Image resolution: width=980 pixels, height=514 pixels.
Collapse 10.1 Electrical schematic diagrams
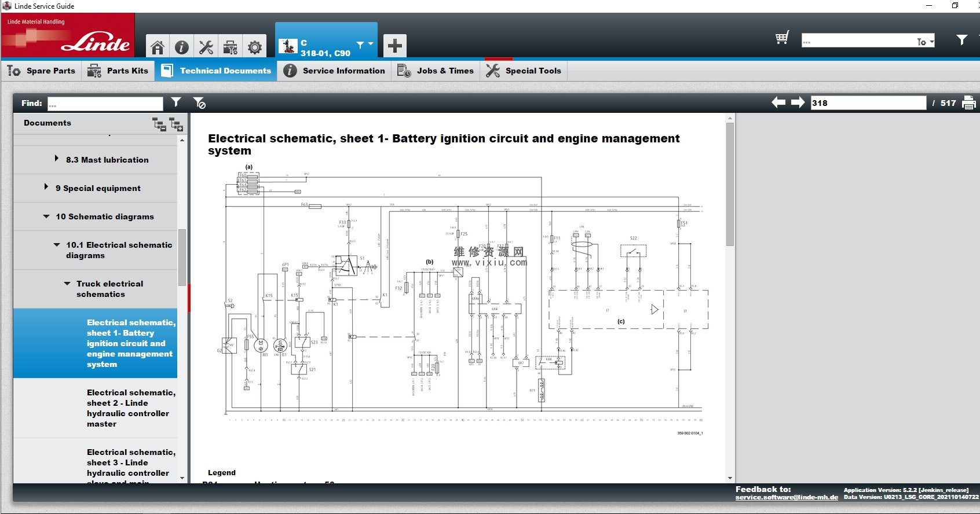[57, 245]
